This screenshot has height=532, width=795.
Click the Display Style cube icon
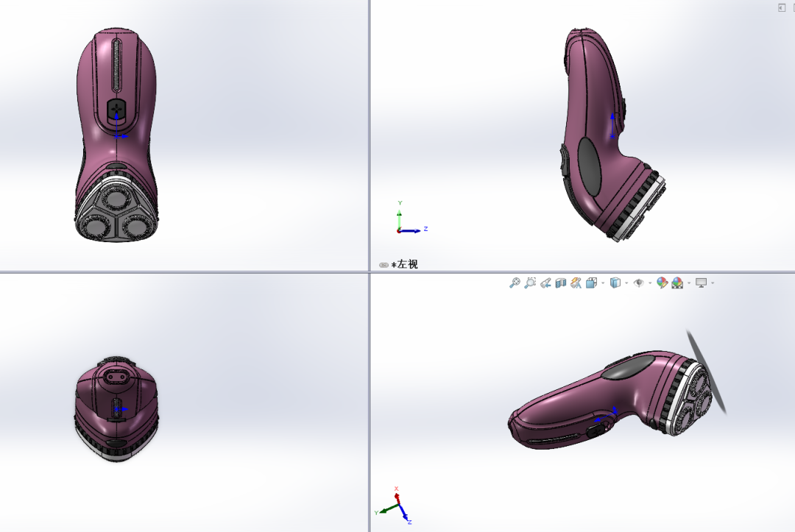click(x=615, y=283)
